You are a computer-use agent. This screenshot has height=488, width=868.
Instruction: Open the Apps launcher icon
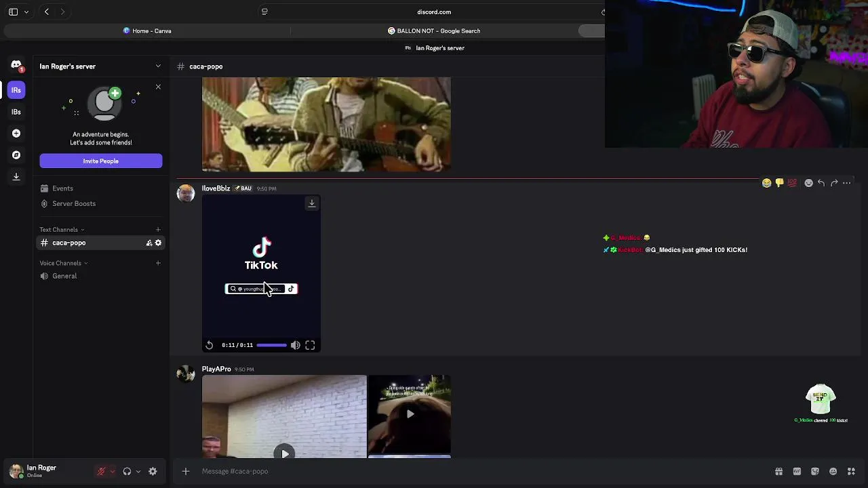pyautogui.click(x=851, y=472)
